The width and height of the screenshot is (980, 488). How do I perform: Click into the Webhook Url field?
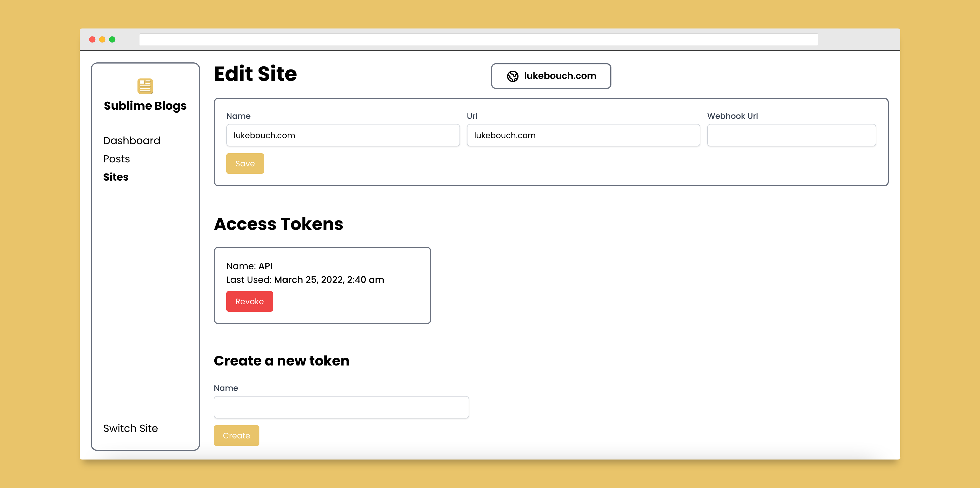coord(791,135)
